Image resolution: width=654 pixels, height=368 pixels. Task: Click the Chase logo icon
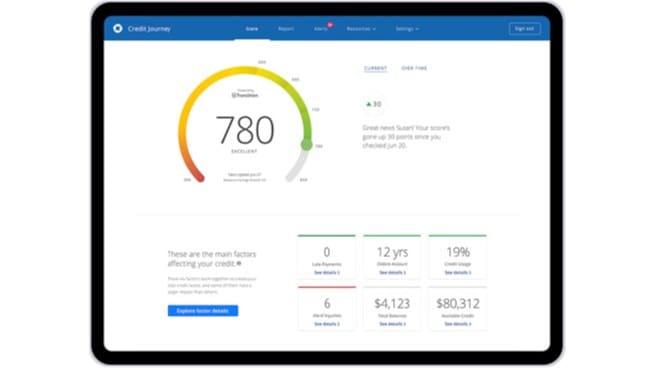tap(118, 28)
